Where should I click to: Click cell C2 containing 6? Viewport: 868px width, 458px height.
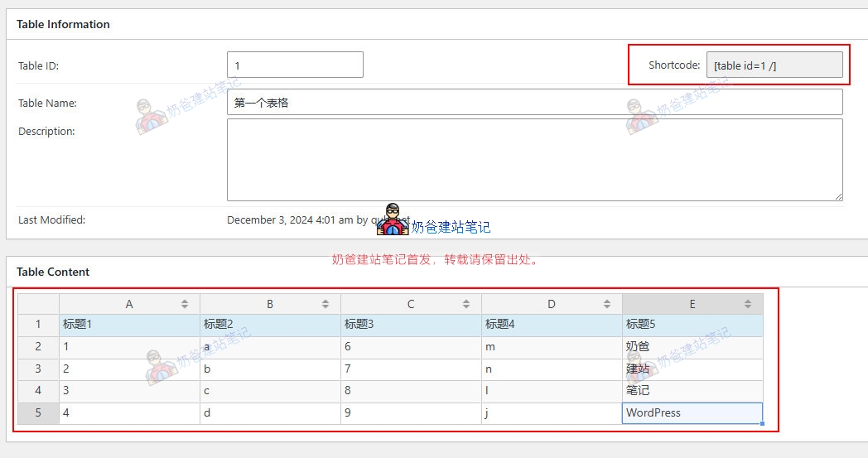tap(411, 347)
